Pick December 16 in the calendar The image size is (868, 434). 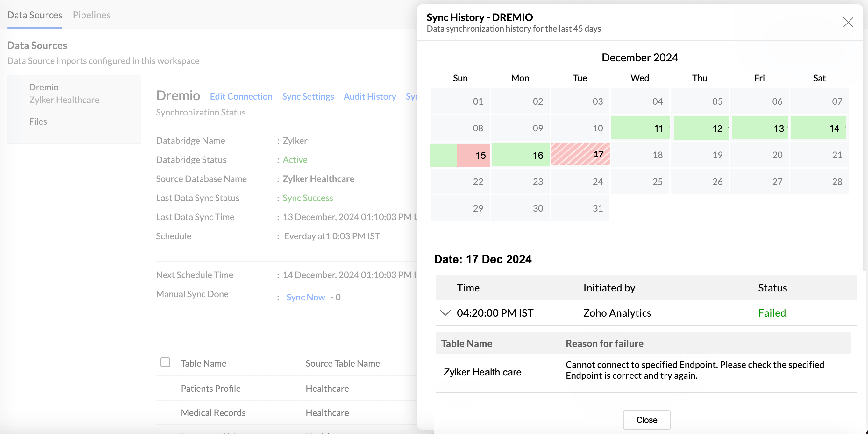[x=521, y=155]
